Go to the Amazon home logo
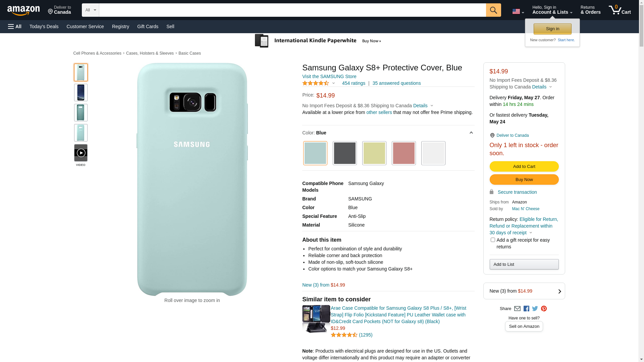Screen dimensions: 644x362 23,10
